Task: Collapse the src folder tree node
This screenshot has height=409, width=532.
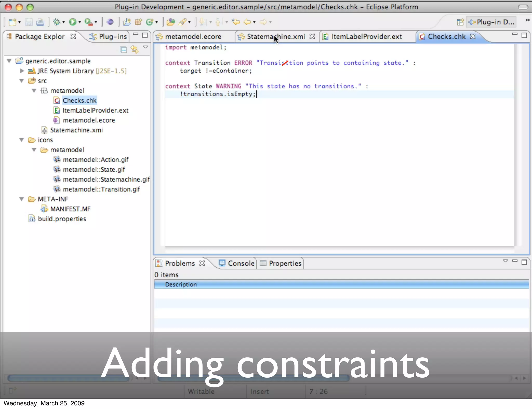Action: pyautogui.click(x=22, y=81)
